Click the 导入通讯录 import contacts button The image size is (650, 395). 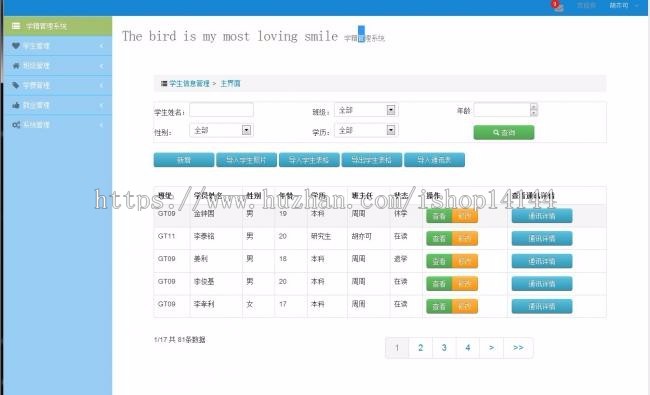click(434, 160)
